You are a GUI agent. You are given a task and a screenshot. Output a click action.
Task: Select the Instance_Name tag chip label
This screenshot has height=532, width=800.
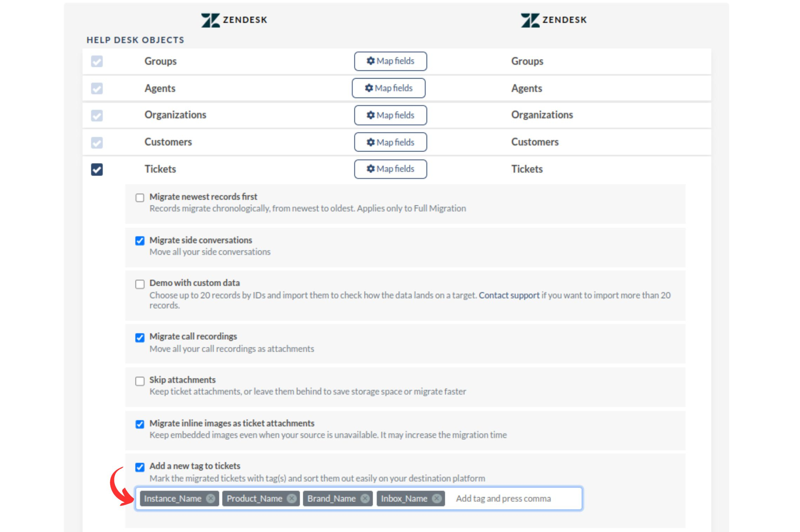(173, 498)
